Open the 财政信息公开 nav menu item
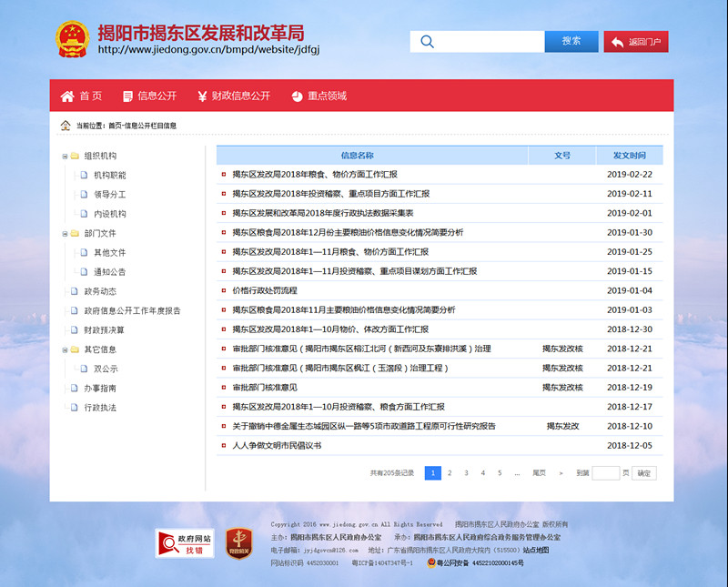The image size is (728, 587). 234,96
